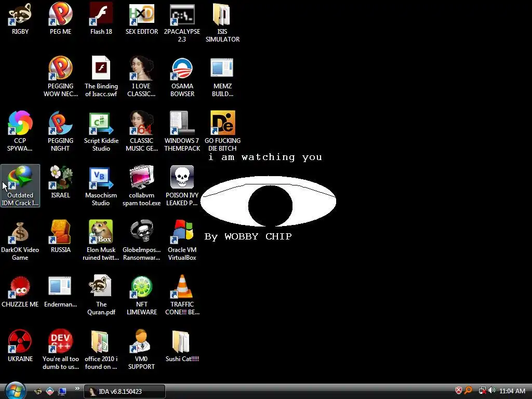Image resolution: width=532 pixels, height=399 pixels.
Task: Open the PEGGING WOW NEC... shortcut
Action: pyautogui.click(x=60, y=77)
